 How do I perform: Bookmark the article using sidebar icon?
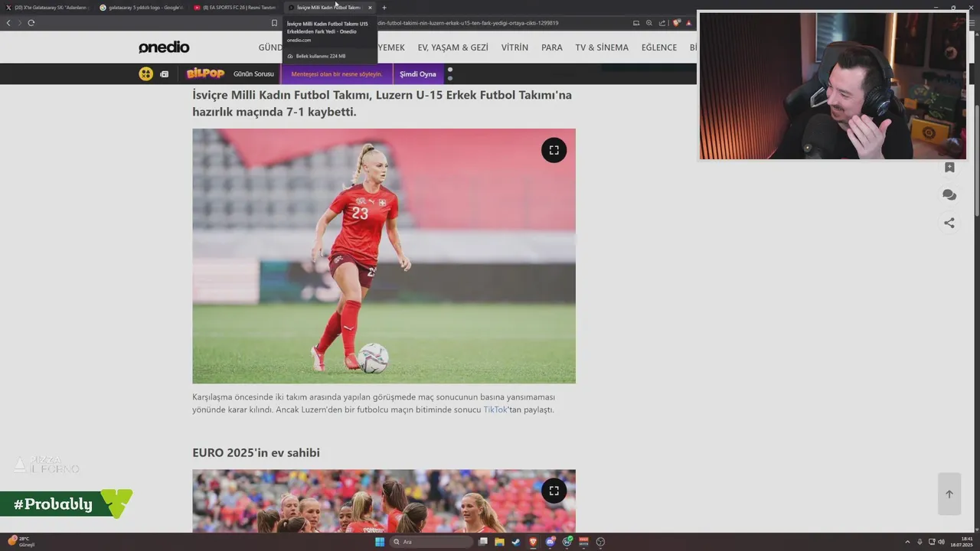click(x=949, y=167)
